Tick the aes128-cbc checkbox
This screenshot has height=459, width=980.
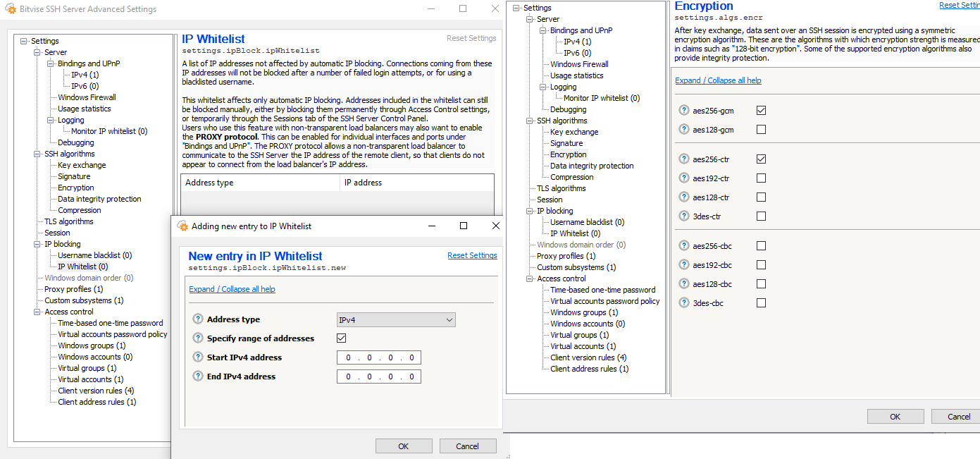(761, 284)
